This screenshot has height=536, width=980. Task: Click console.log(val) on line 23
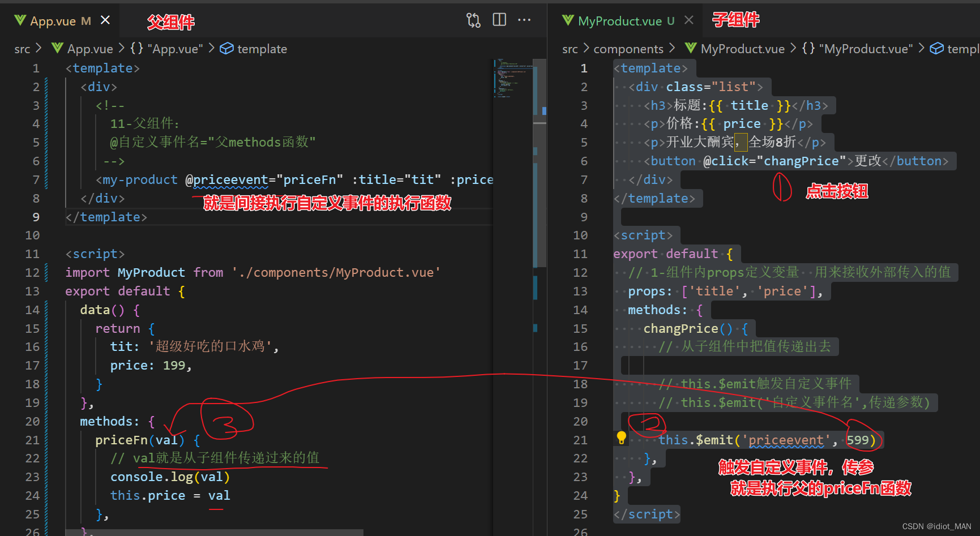(x=170, y=477)
